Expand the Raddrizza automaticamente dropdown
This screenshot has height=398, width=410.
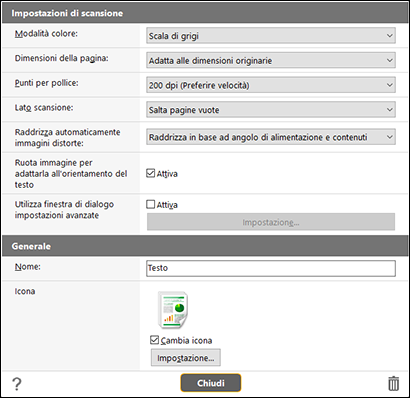point(271,137)
